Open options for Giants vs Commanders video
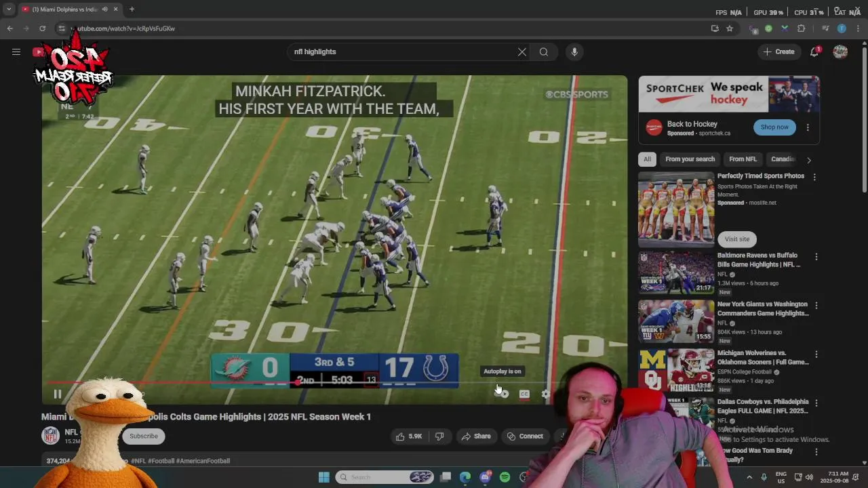 coord(816,306)
